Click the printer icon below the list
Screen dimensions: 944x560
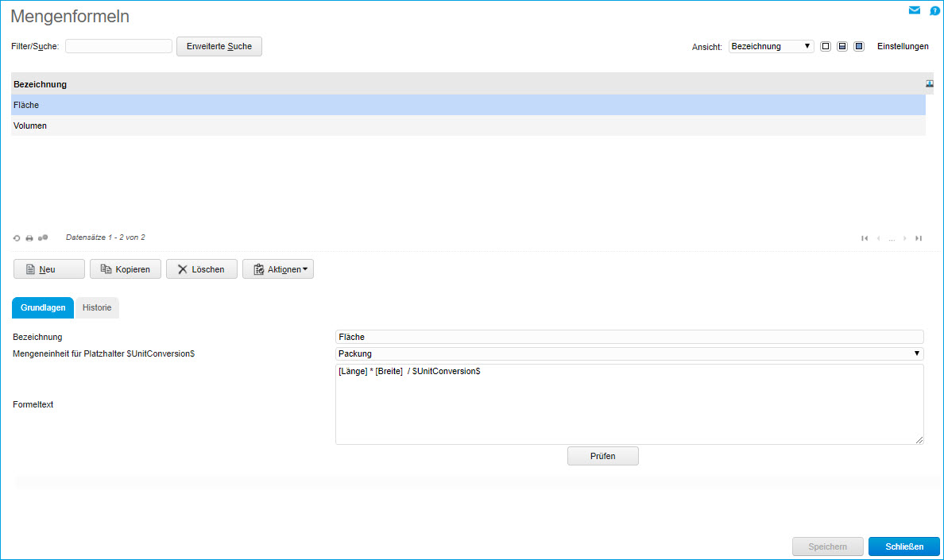pos(29,238)
